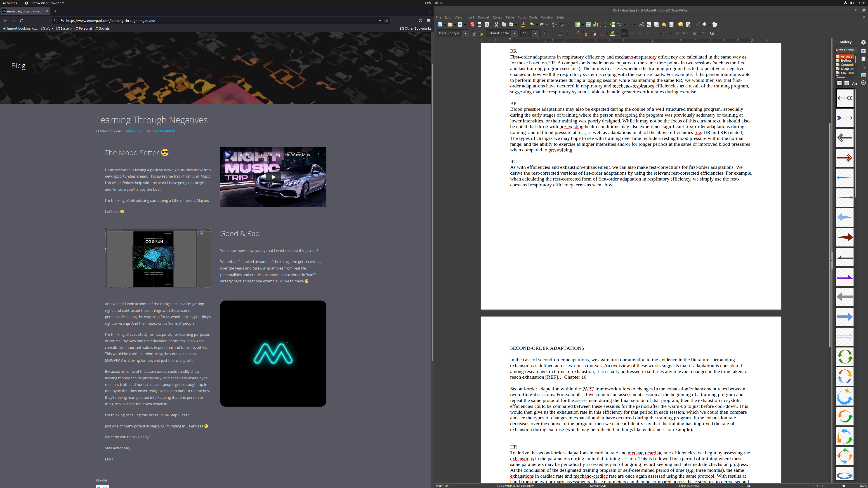Apply the red font color swatch
This screenshot has height=488, width=868.
pyautogui.click(x=602, y=33)
